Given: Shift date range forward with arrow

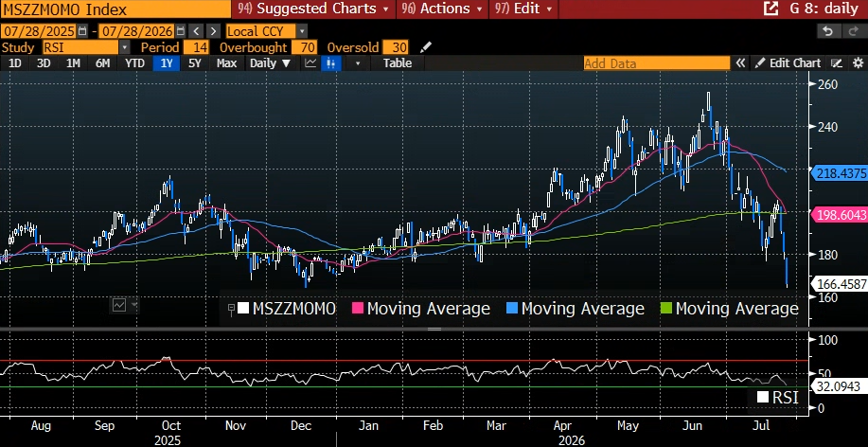Looking at the screenshot, I should [214, 31].
